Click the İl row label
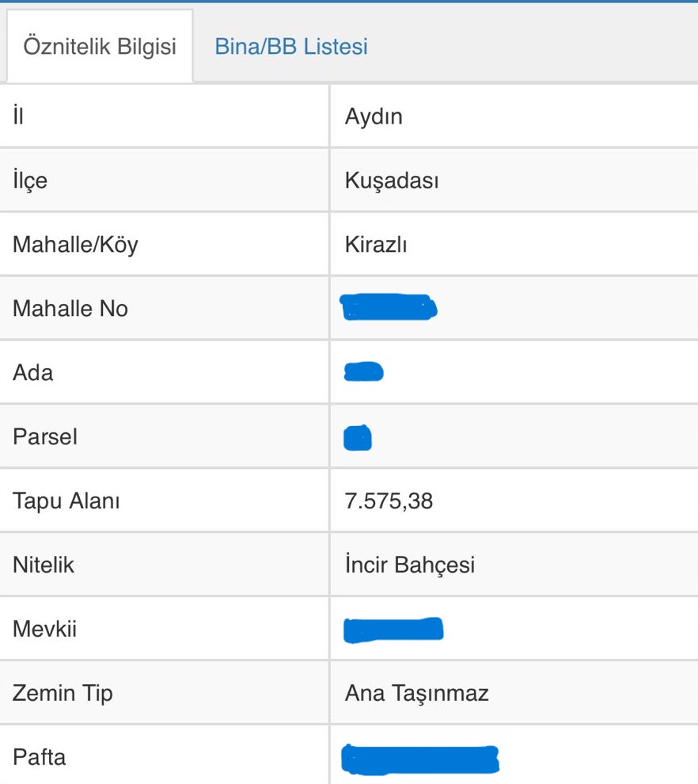Viewport: 698px width, 784px height. click(18, 116)
